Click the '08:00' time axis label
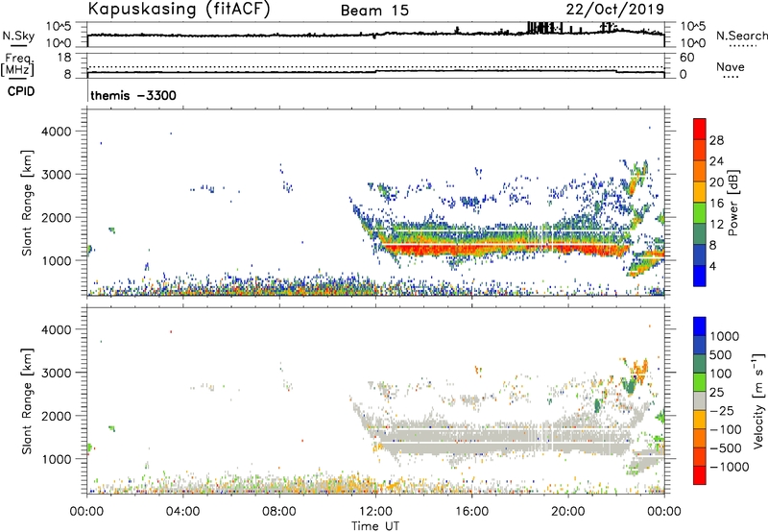Viewport: 768px width, 532px height. click(x=279, y=512)
